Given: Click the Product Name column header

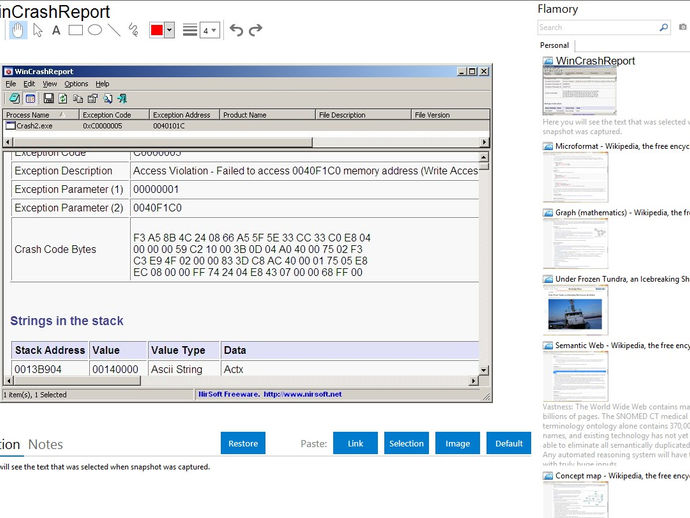Looking at the screenshot, I should point(267,114).
